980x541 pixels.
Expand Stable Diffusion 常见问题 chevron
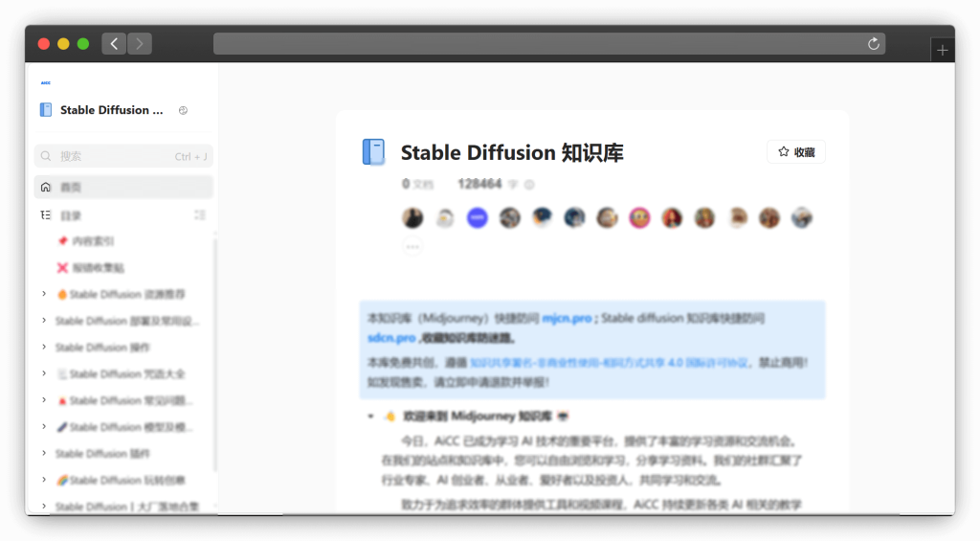click(44, 400)
